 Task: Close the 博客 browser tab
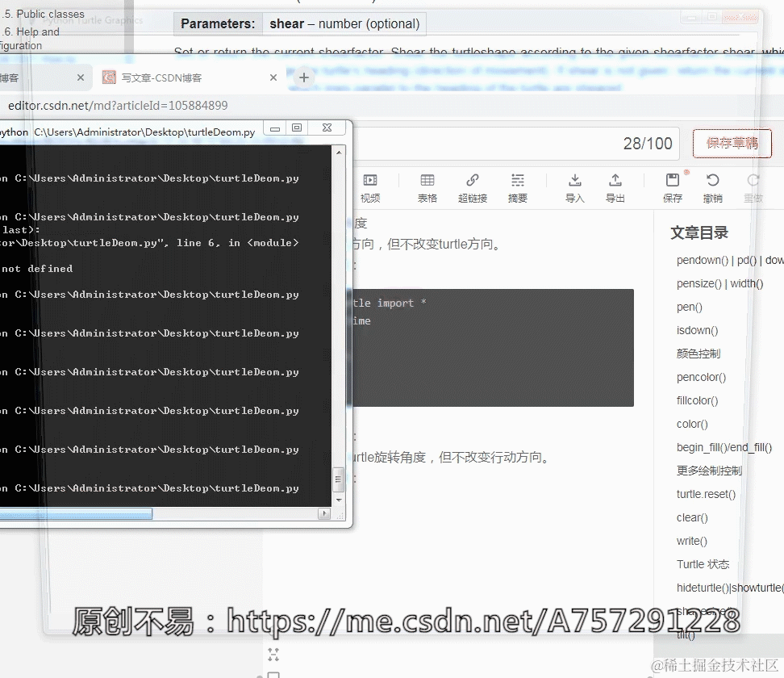point(81,77)
